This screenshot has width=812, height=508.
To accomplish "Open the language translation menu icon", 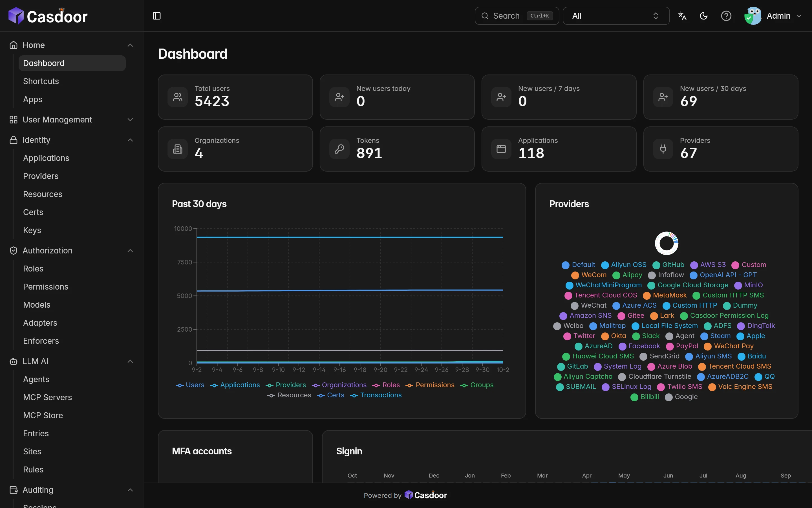I will [x=682, y=16].
